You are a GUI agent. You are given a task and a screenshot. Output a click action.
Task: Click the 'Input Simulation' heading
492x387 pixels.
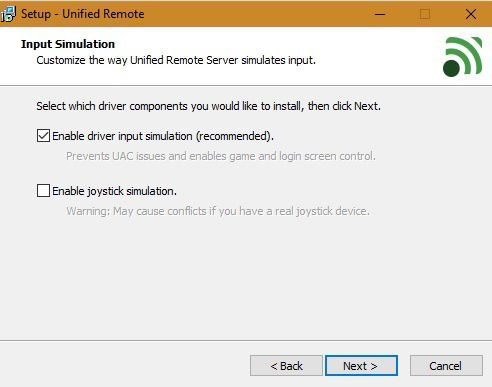pos(68,44)
